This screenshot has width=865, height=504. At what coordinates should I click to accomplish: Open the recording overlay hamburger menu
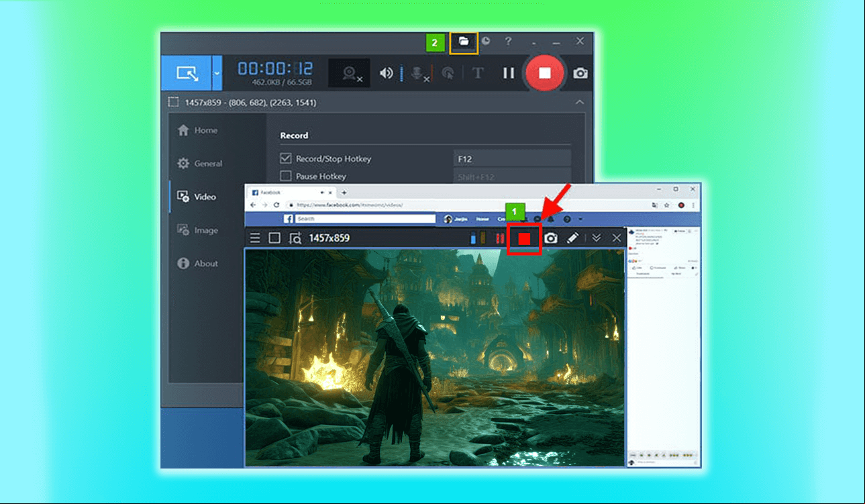coord(255,238)
